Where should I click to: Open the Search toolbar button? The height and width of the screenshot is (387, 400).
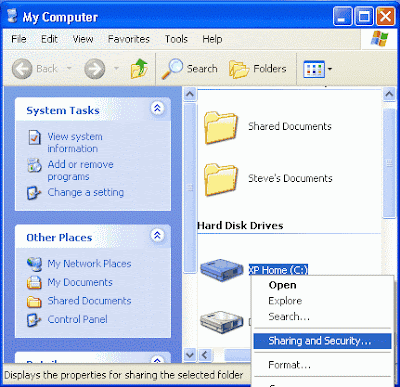[189, 69]
